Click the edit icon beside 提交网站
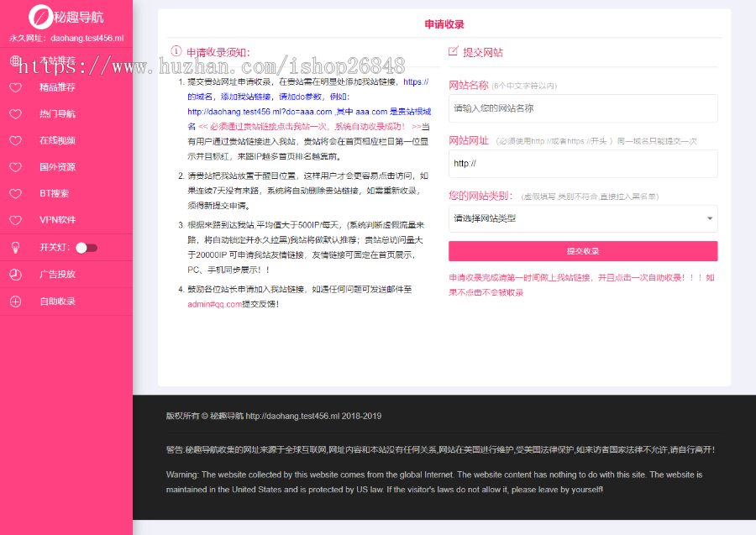 454,51
